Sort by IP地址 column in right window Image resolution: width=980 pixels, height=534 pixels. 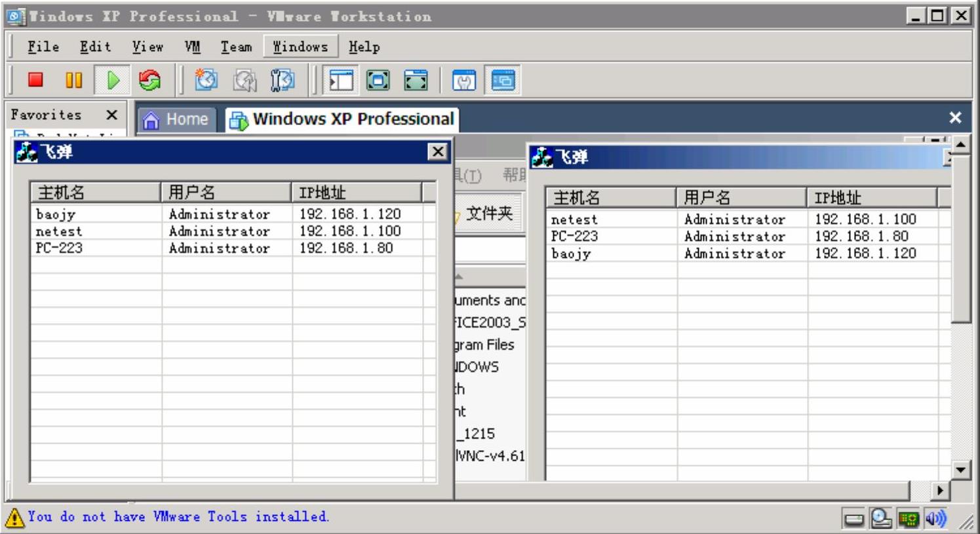coord(872,198)
